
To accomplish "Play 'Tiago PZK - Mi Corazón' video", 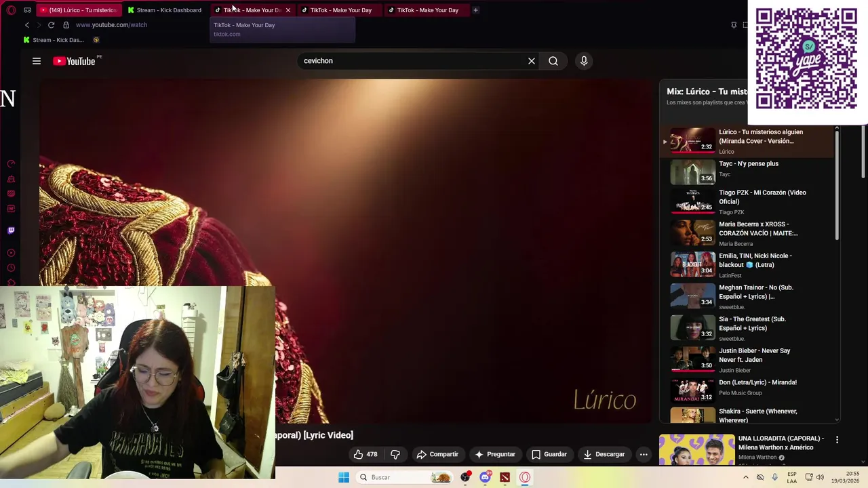I will [747, 202].
